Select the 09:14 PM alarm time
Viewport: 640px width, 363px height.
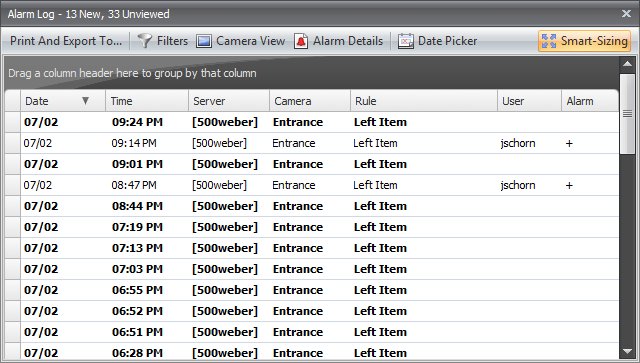134,143
